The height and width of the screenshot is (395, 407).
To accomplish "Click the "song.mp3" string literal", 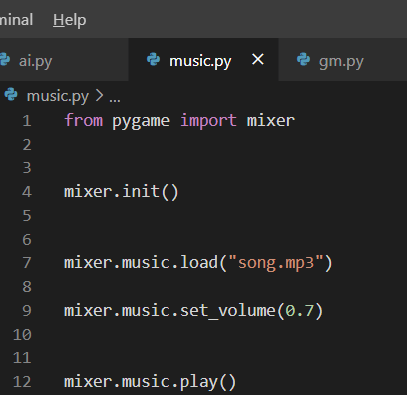I will [276, 263].
